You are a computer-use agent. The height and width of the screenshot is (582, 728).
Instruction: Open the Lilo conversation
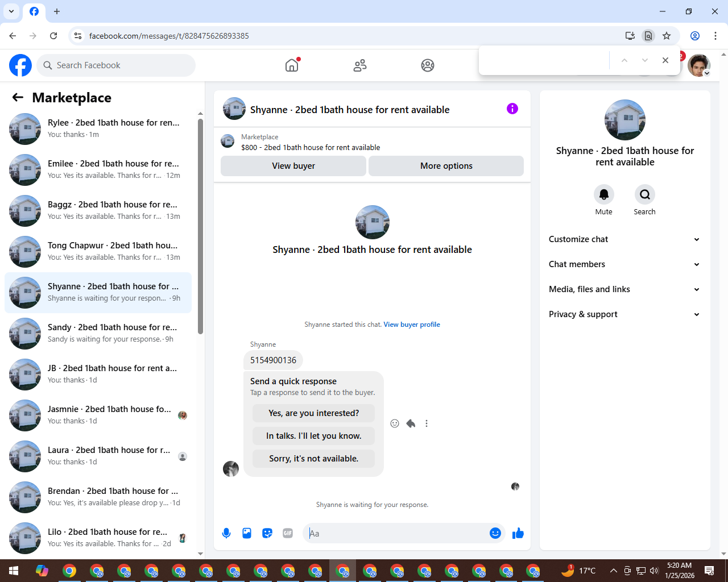point(98,537)
